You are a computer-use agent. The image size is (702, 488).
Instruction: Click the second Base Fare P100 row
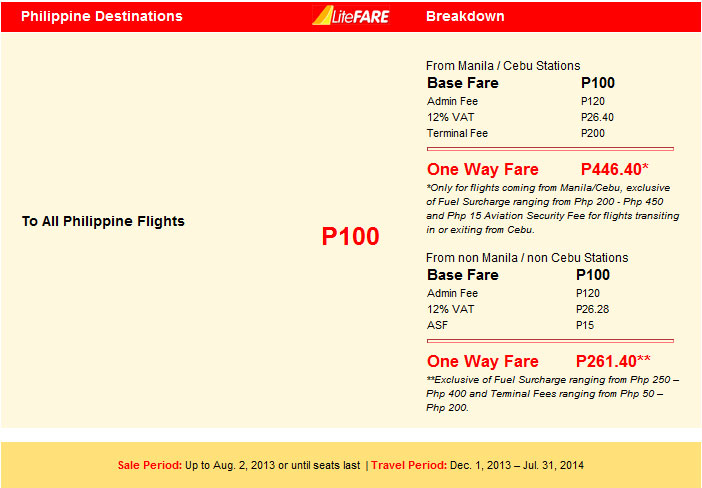pyautogui.click(x=518, y=275)
